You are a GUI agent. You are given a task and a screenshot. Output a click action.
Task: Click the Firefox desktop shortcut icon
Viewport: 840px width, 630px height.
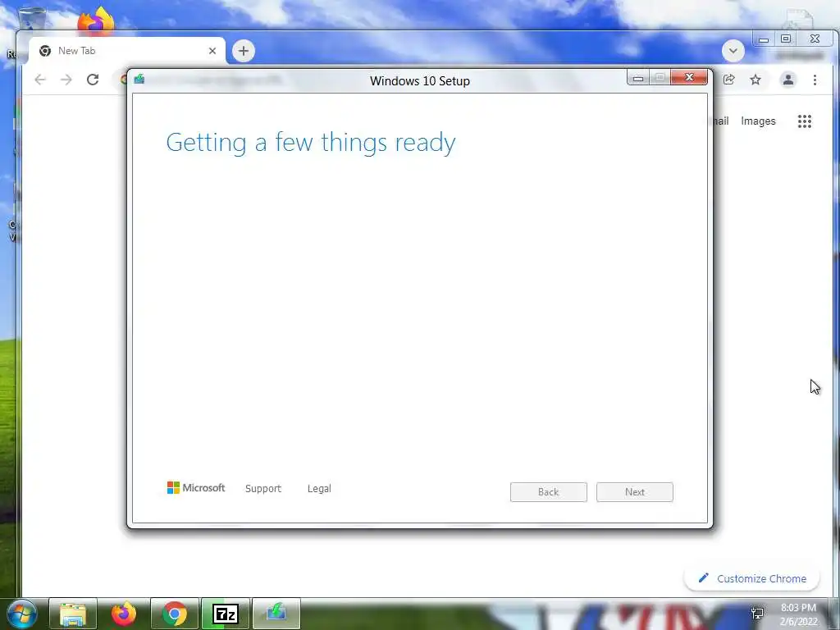click(x=97, y=21)
